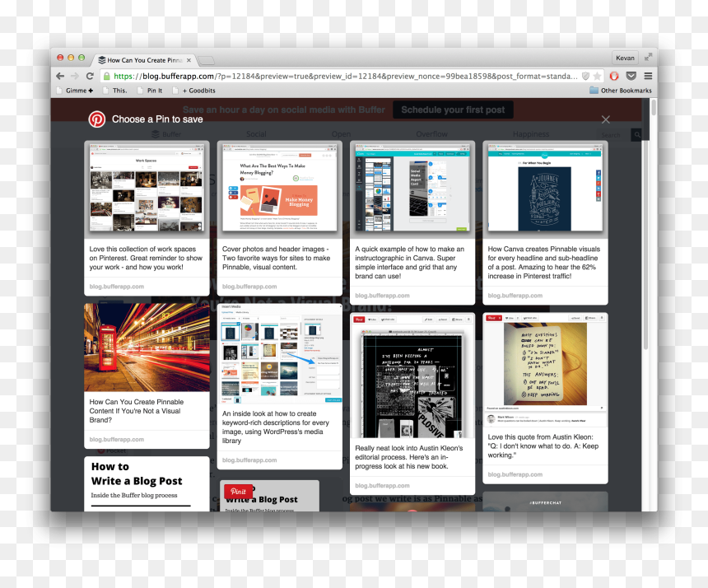Screen dimensions: 708x588
Task: Click the Pinterest logo in the overlay
Action: (96, 119)
